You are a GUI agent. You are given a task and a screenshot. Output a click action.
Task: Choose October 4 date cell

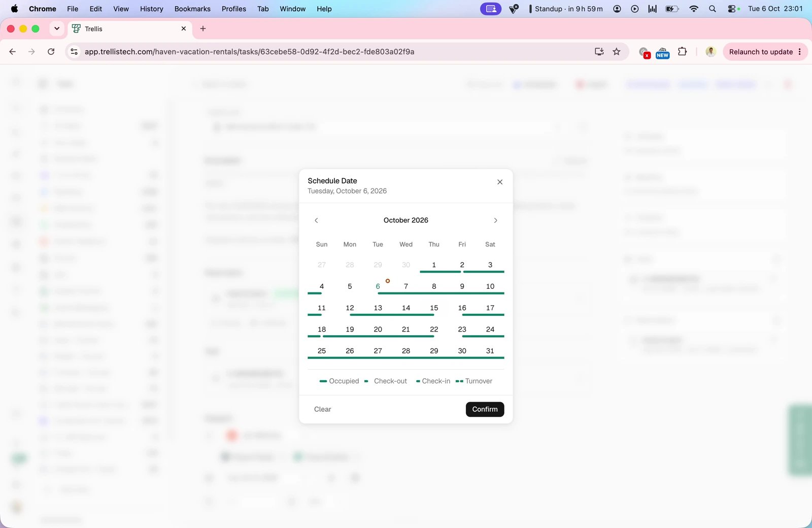click(x=322, y=286)
